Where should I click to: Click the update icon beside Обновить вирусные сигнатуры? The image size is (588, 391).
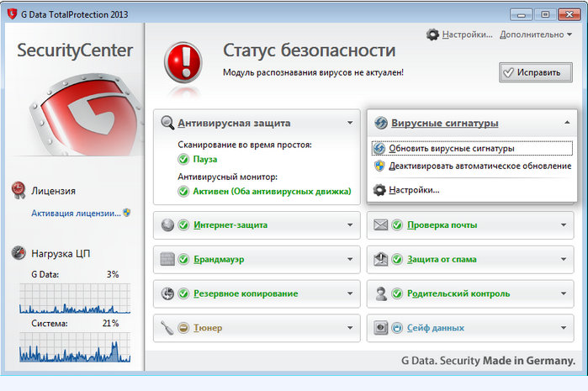click(379, 149)
